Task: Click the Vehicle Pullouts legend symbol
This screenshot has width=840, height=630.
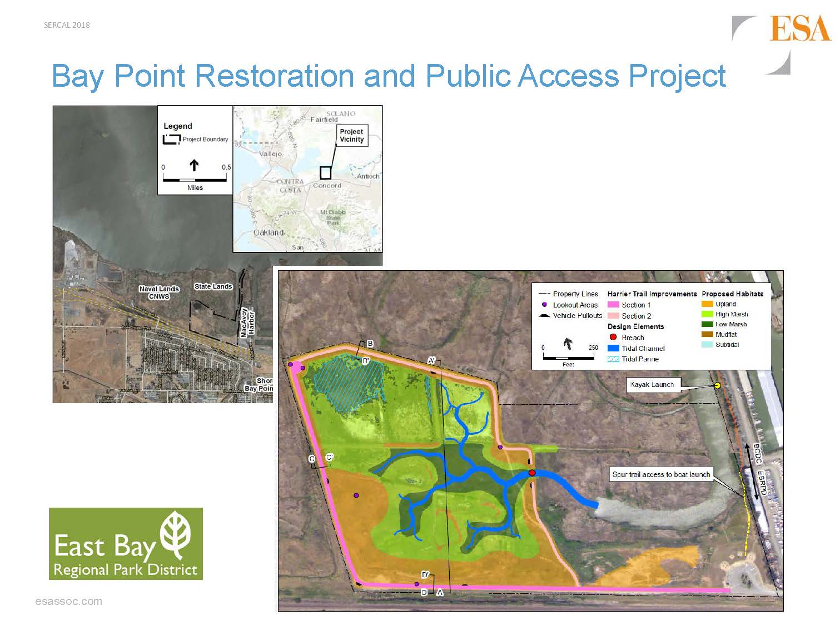Action: (544, 315)
